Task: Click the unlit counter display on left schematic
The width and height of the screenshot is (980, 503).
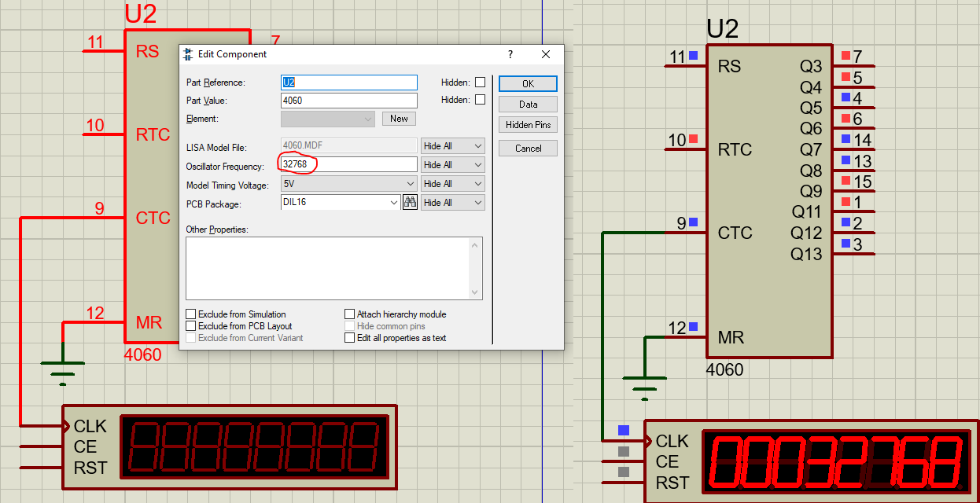Action: (254, 446)
